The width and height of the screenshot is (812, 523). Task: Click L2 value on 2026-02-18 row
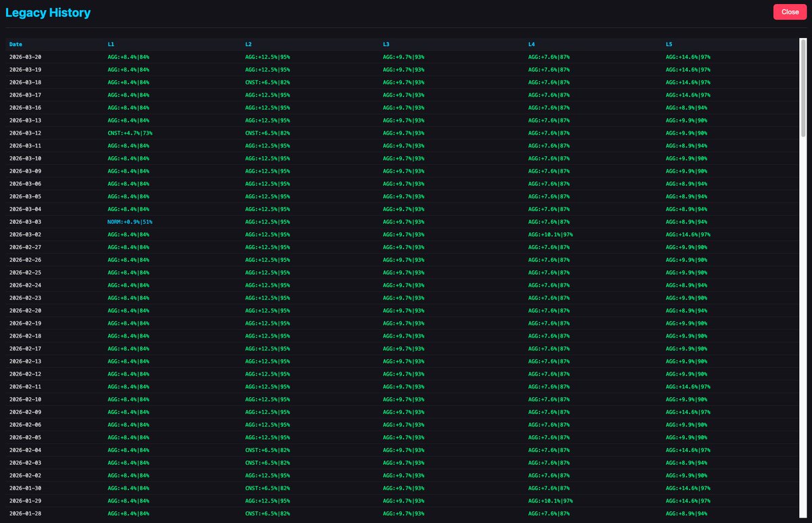tap(267, 336)
